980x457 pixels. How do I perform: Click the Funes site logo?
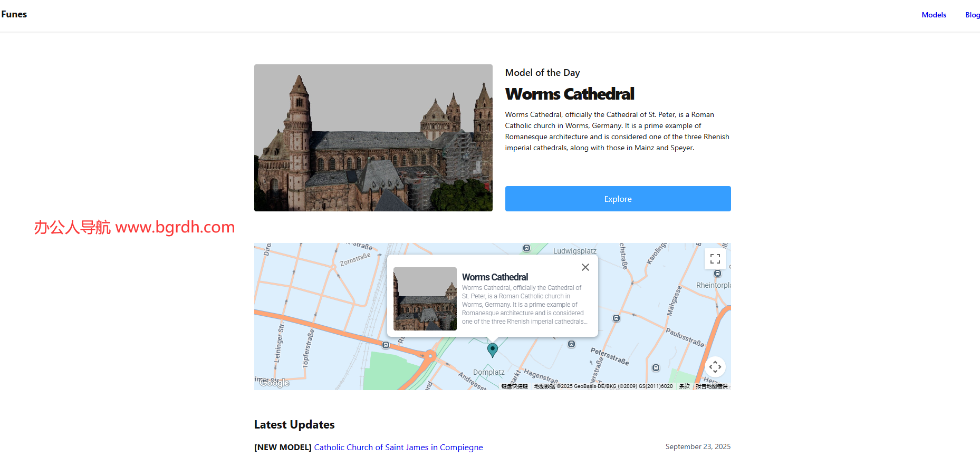pyautogui.click(x=14, y=14)
